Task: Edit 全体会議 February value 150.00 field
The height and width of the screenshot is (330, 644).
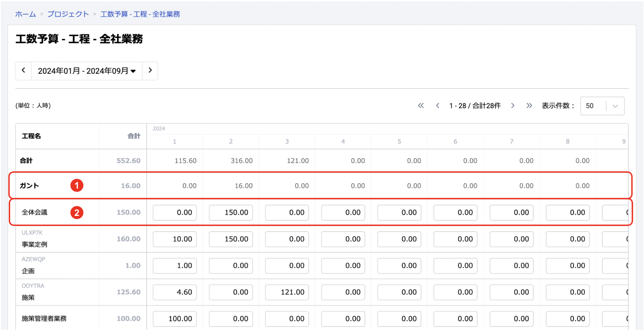Action: (x=231, y=212)
